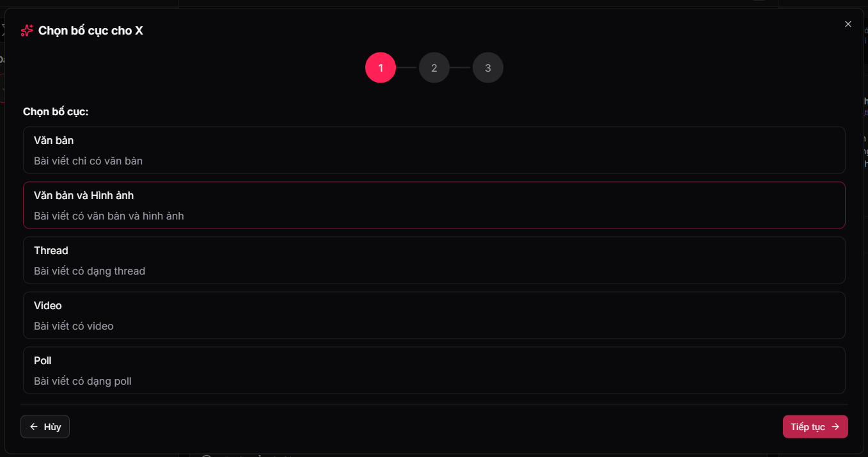Viewport: 868px width, 457px height.
Task: Click the right arrow icon in Tiếp tục
Action: pyautogui.click(x=835, y=427)
